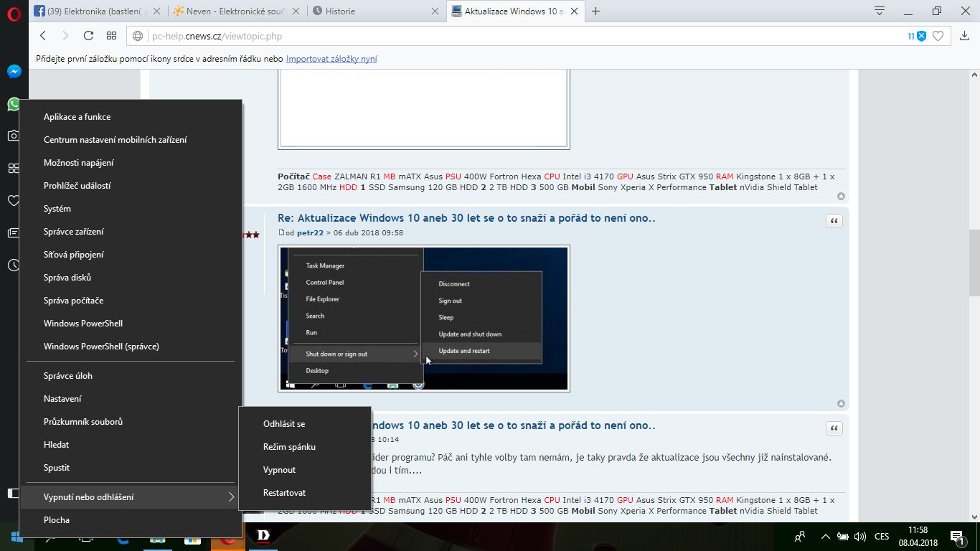Add a new tab with the plus button

(595, 11)
